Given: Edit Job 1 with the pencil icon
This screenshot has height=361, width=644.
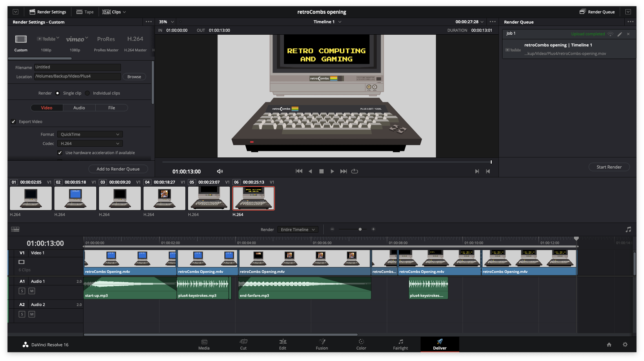Looking at the screenshot, I should [x=619, y=34].
